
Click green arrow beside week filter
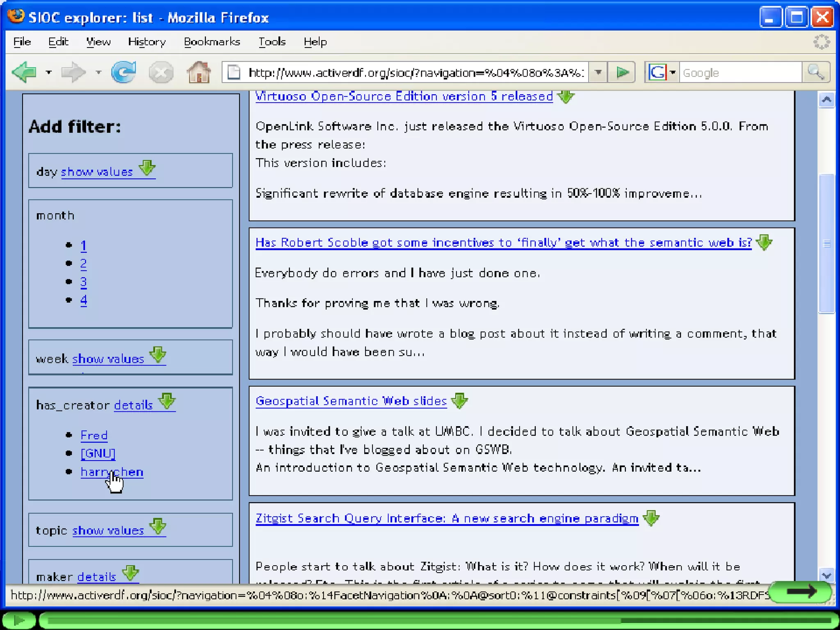[158, 355]
